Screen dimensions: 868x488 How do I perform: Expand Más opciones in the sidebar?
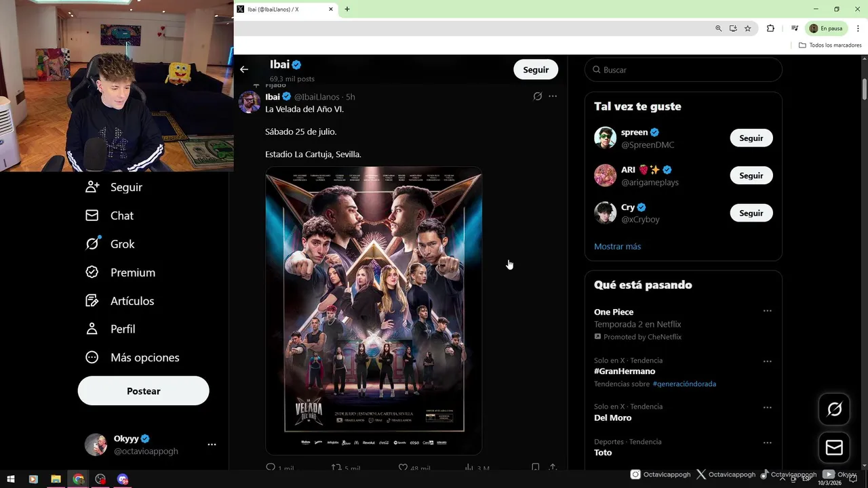point(132,357)
